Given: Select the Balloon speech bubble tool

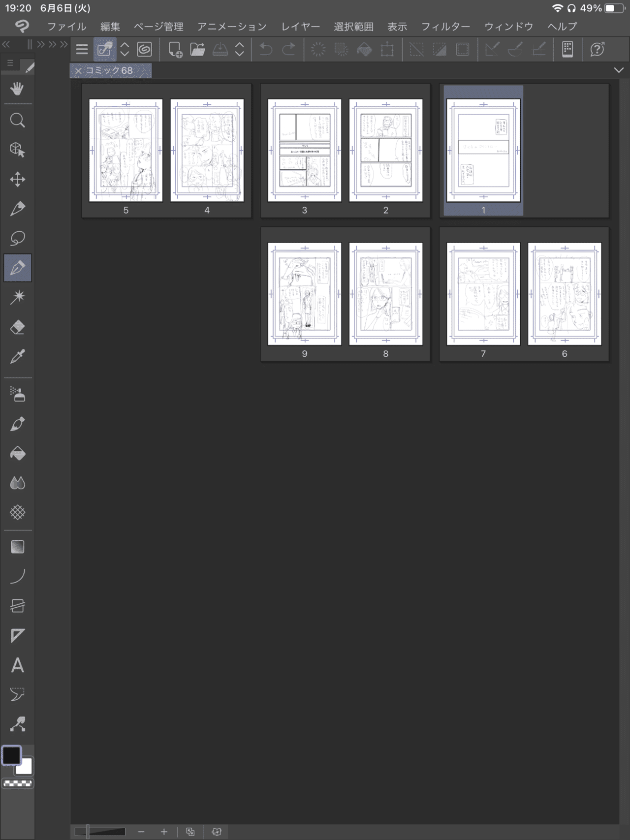Looking at the screenshot, I should pyautogui.click(x=17, y=694).
